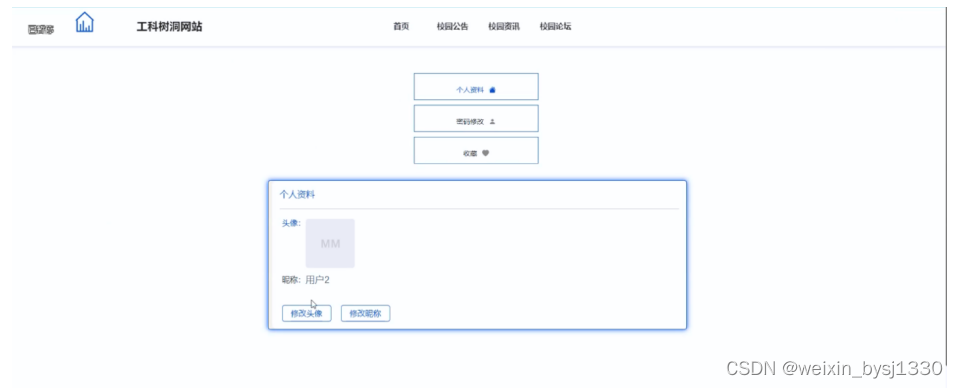Click the 头像: label

[x=291, y=223]
